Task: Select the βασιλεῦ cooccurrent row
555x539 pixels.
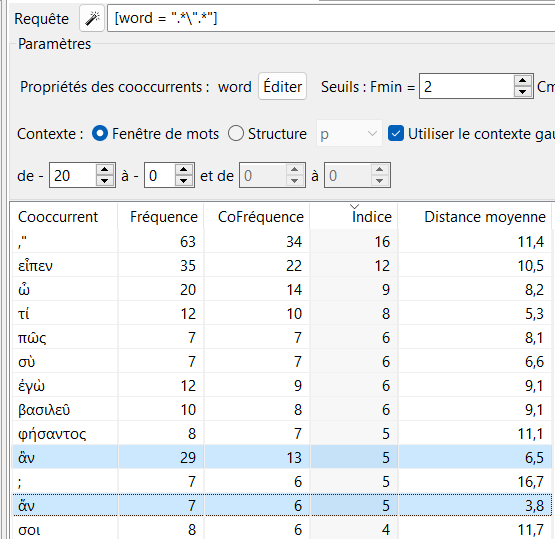Action: click(282, 409)
